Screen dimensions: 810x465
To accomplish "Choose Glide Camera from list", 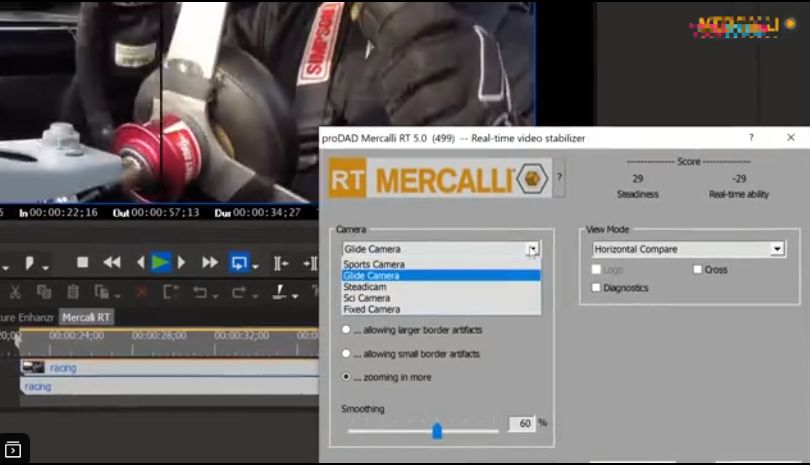I will point(441,275).
